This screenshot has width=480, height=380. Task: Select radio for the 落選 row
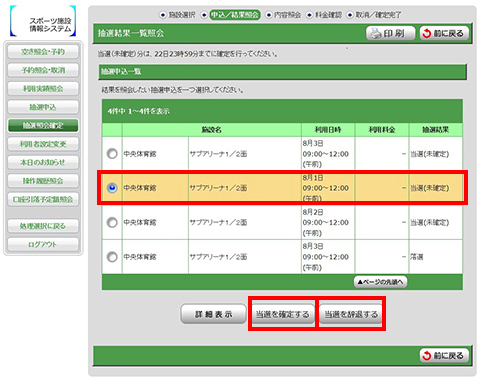pyautogui.click(x=112, y=257)
